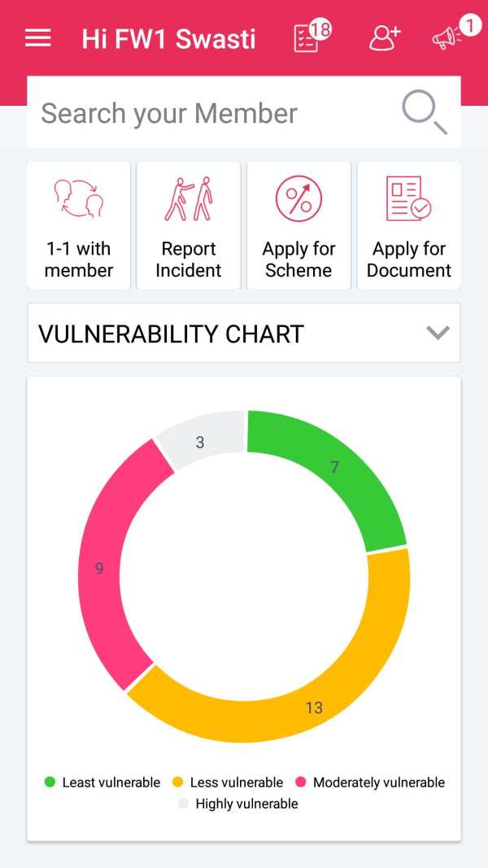Toggle Less vulnerable legend item

pos(228,783)
